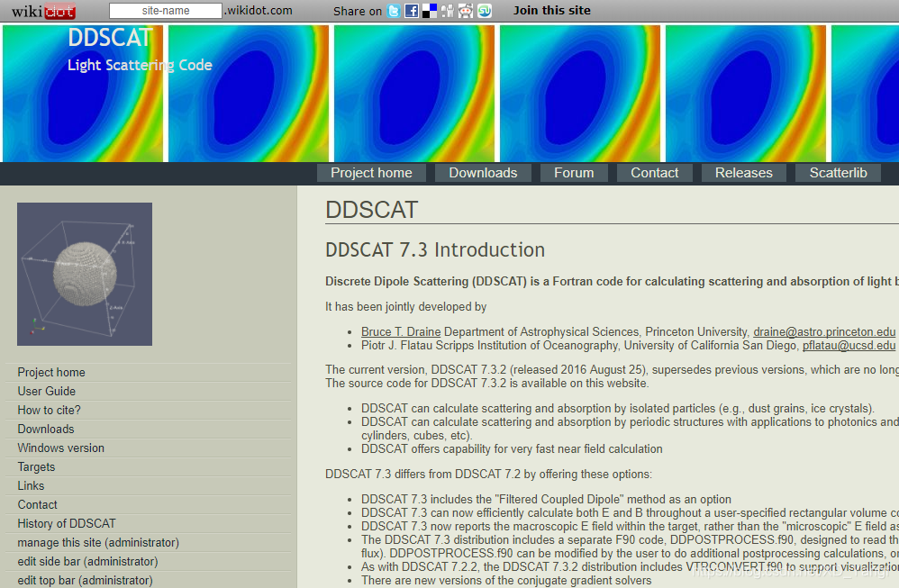
Task: Open the Forum top tab
Action: coord(574,173)
